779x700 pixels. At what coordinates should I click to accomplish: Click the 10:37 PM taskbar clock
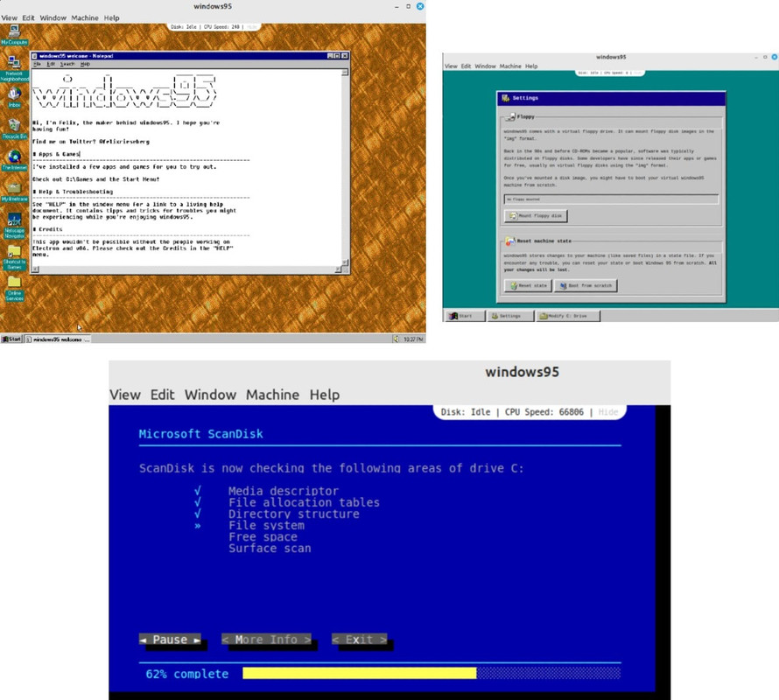[413, 339]
